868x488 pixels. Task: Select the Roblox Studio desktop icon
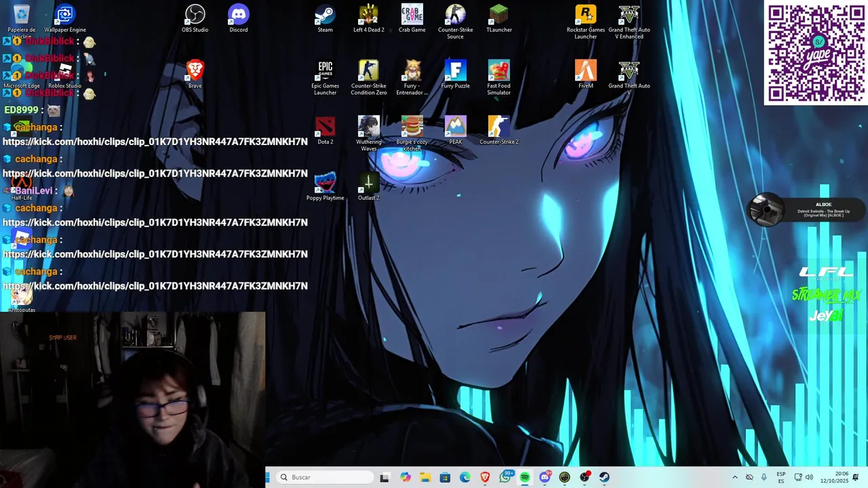65,76
